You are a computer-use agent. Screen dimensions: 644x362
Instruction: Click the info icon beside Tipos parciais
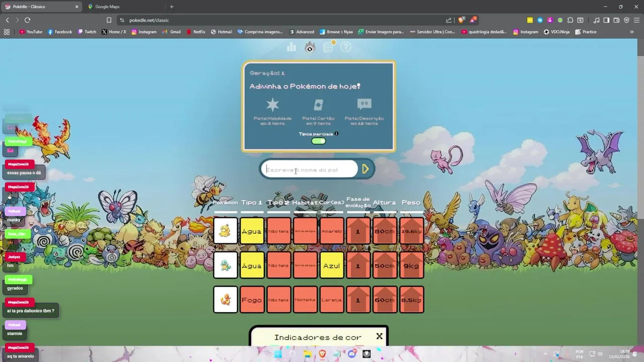337,134
